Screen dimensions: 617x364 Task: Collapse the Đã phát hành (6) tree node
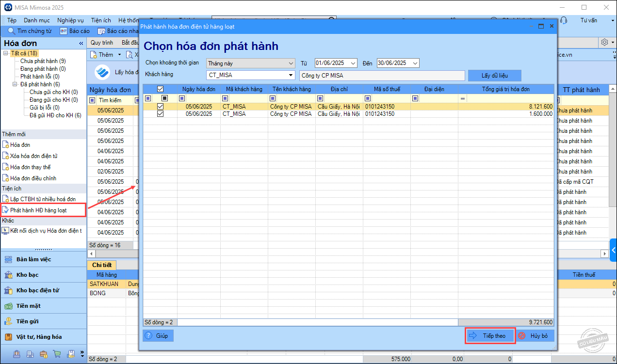15,84
